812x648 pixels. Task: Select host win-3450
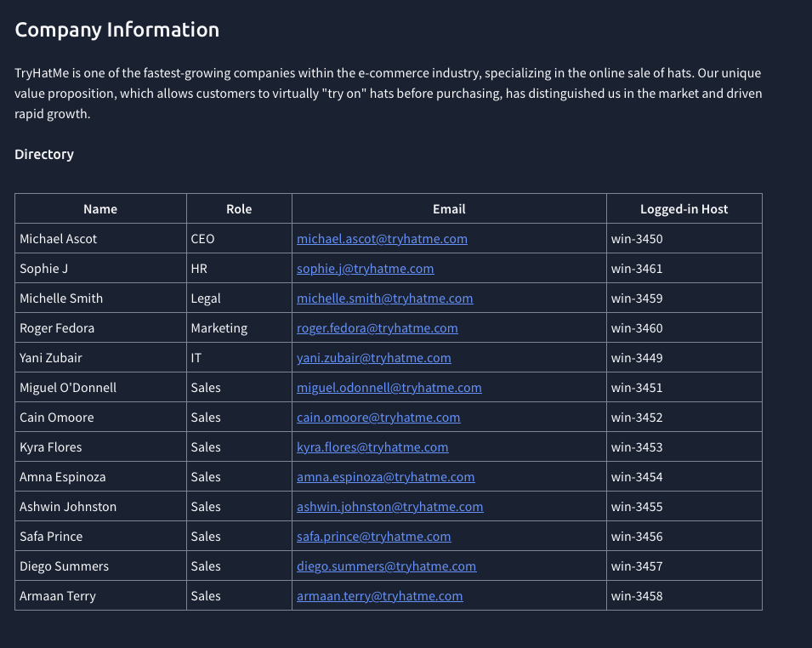pyautogui.click(x=637, y=239)
